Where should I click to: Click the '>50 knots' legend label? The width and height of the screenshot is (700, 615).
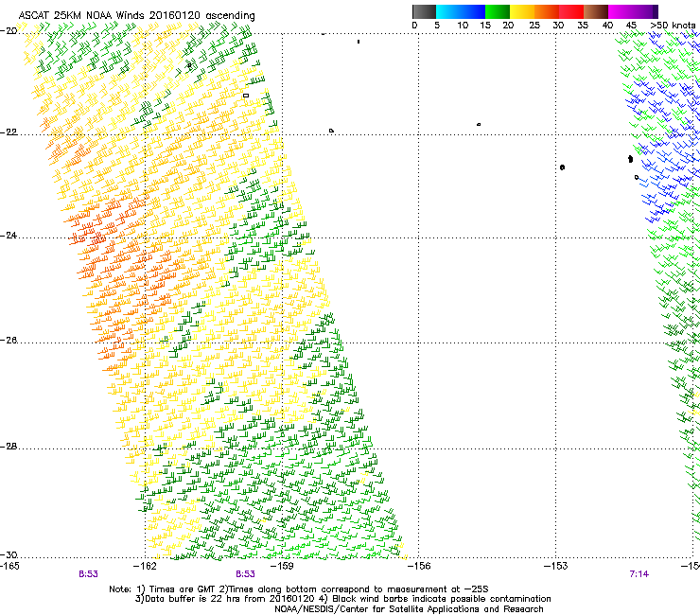click(x=673, y=25)
